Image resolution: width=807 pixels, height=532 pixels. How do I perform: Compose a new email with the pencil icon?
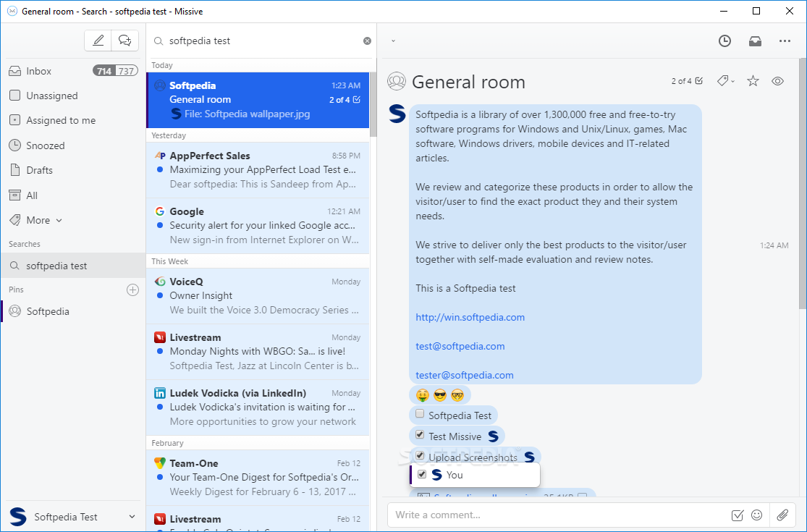click(x=98, y=41)
